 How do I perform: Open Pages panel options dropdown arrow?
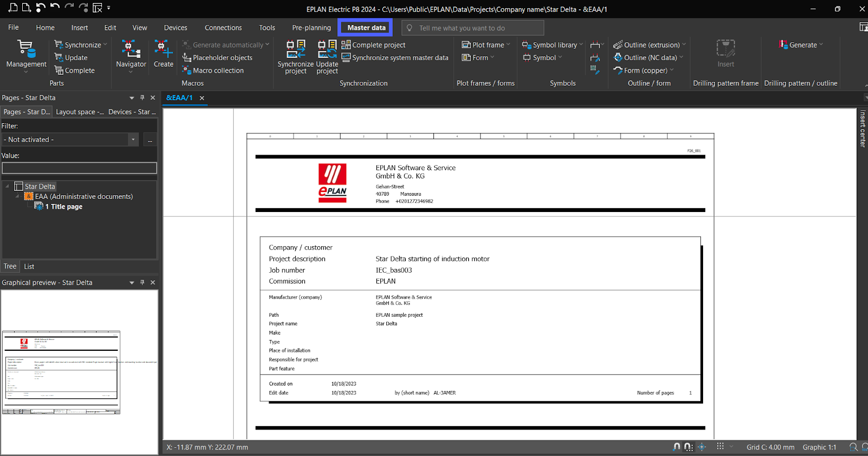tap(131, 98)
